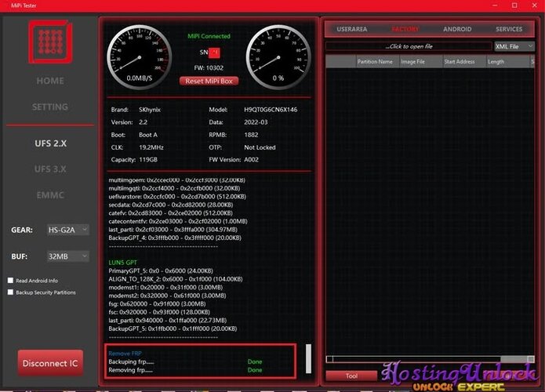Viewport: 545px width, 392px height.
Task: Click the 'fsc: 0x920000' log line
Action: point(159,312)
